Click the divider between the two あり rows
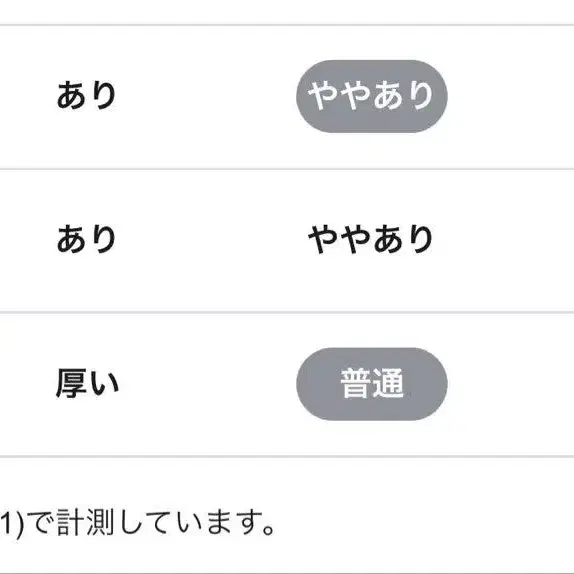 [287, 169]
